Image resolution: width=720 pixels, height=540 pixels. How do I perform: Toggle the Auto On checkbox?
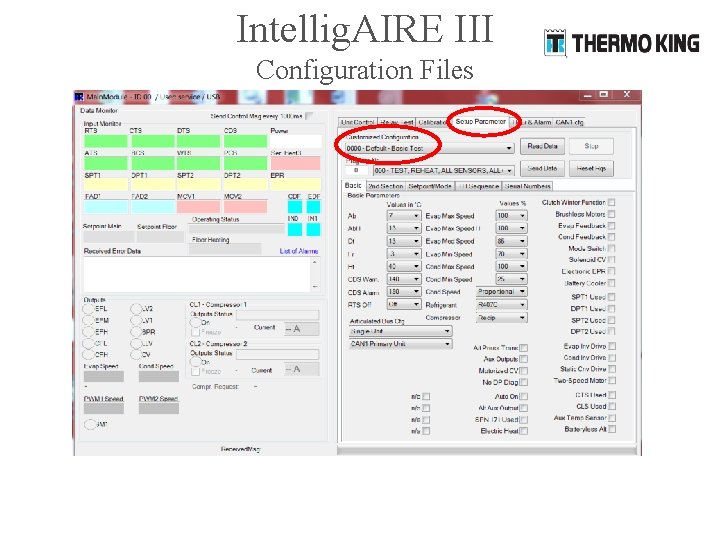(524, 396)
